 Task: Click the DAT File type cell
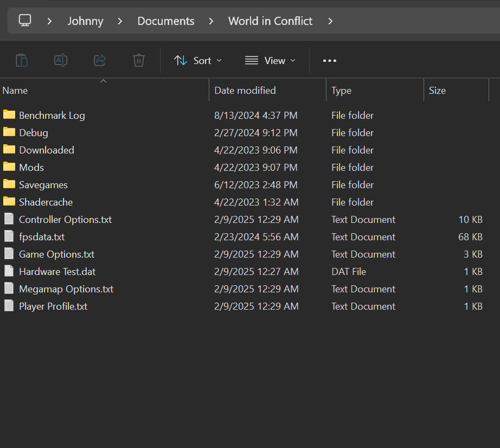pos(349,272)
